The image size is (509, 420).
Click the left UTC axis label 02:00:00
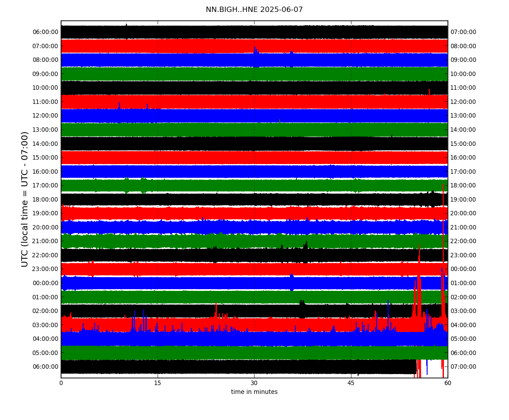(x=46, y=311)
